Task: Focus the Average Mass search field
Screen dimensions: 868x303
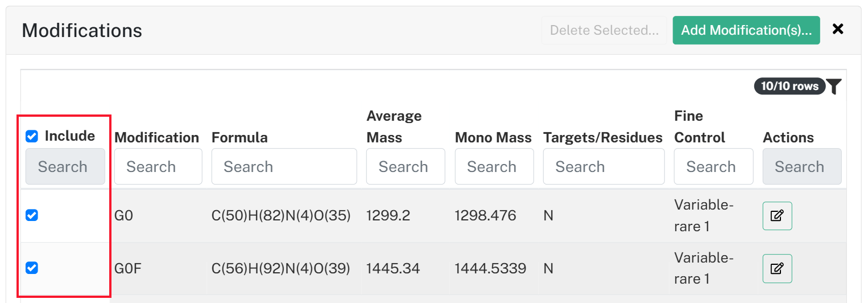Action: (x=406, y=166)
